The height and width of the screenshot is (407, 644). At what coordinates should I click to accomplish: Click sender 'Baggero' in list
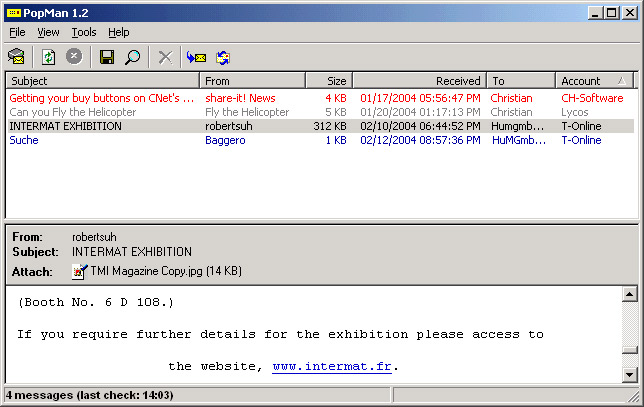[225, 140]
